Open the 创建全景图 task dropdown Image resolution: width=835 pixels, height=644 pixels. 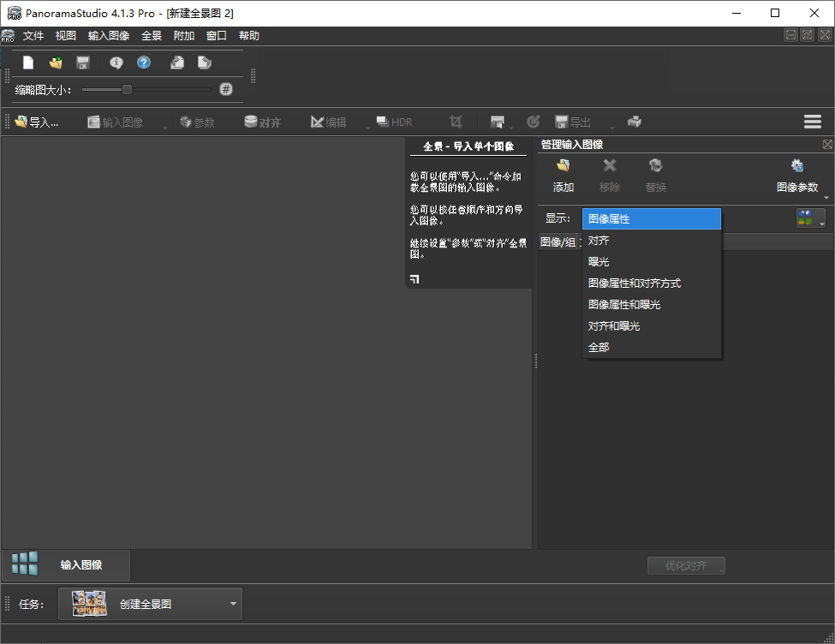tap(231, 603)
